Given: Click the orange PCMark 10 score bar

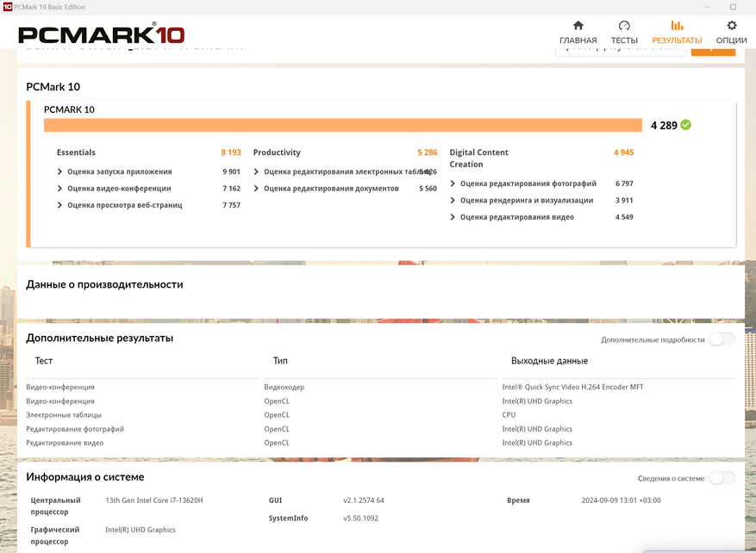Looking at the screenshot, I should click(x=343, y=125).
